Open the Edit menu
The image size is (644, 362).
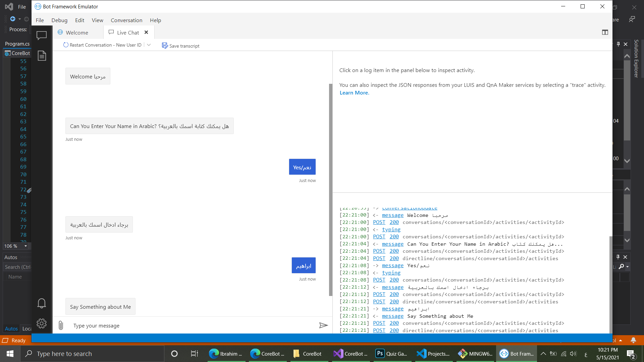80,20
